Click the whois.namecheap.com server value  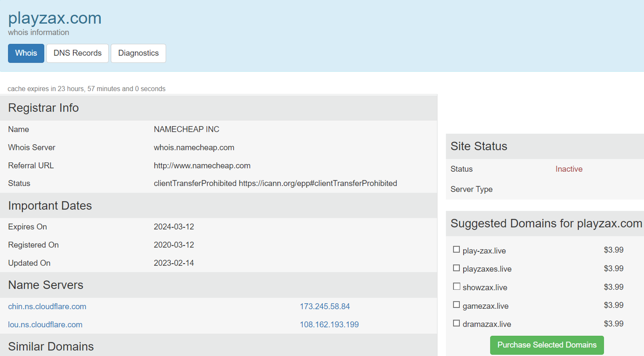194,148
